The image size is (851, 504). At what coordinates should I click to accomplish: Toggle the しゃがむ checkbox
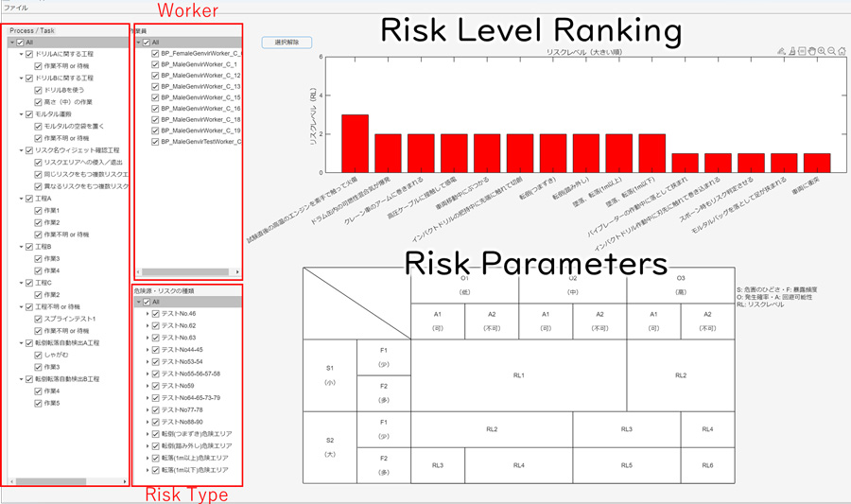coord(38,355)
